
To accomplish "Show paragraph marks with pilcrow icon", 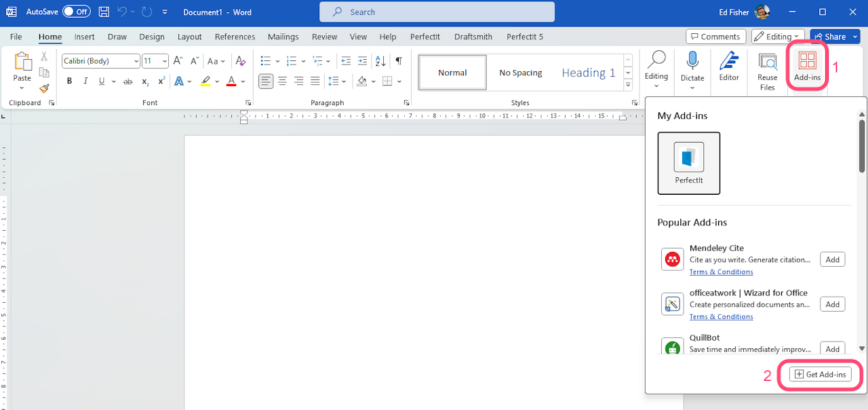I will point(399,61).
